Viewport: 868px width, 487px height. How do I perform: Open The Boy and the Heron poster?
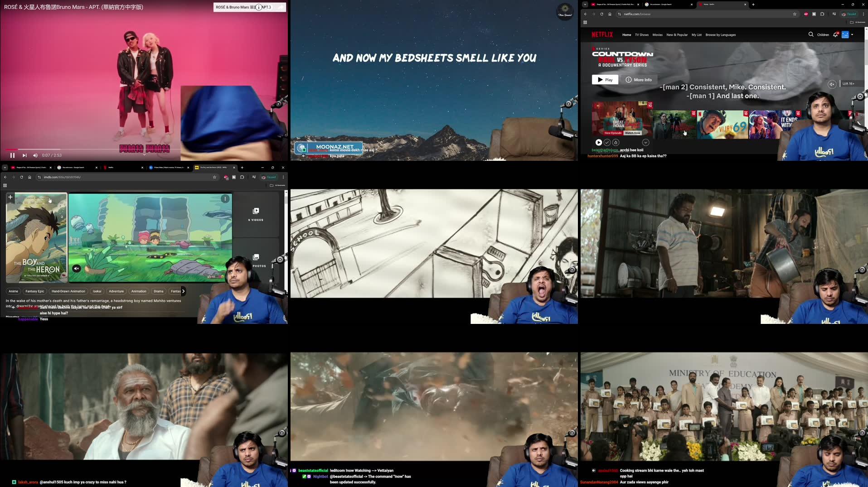coord(36,238)
